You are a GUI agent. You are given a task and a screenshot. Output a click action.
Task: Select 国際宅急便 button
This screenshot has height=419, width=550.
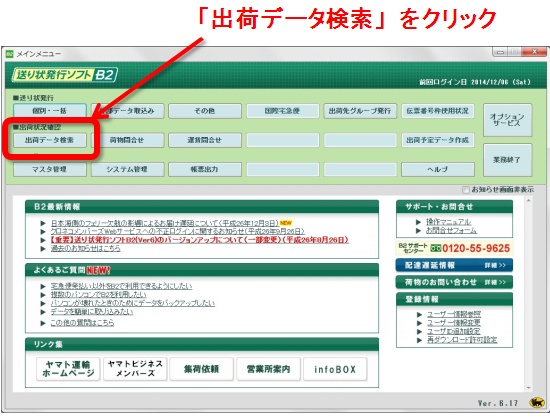pyautogui.click(x=283, y=111)
